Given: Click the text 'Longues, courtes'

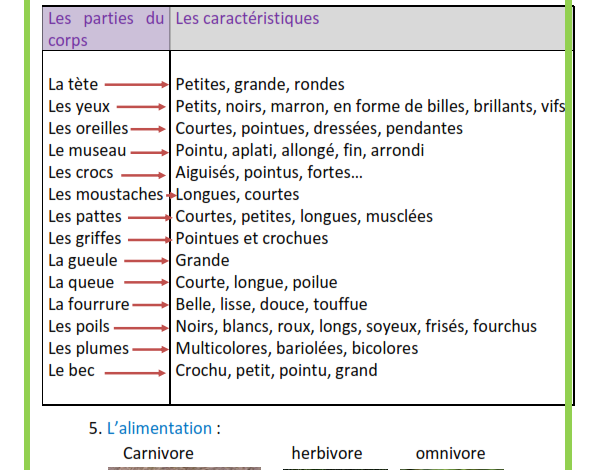Looking at the screenshot, I should click(237, 195).
